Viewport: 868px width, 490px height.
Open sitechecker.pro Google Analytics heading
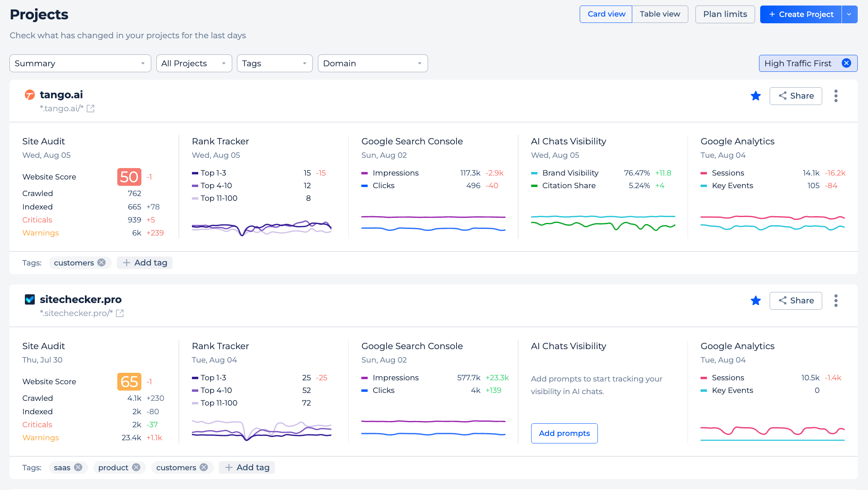tap(737, 346)
